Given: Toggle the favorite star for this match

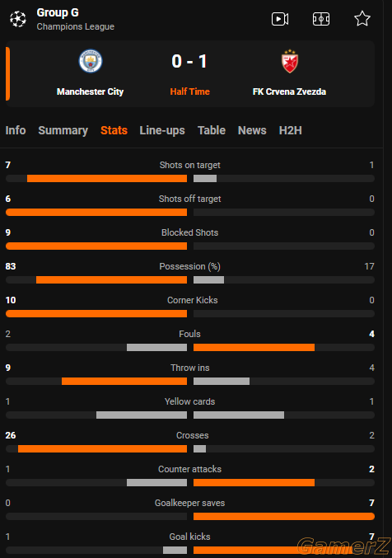Looking at the screenshot, I should click(x=362, y=18).
